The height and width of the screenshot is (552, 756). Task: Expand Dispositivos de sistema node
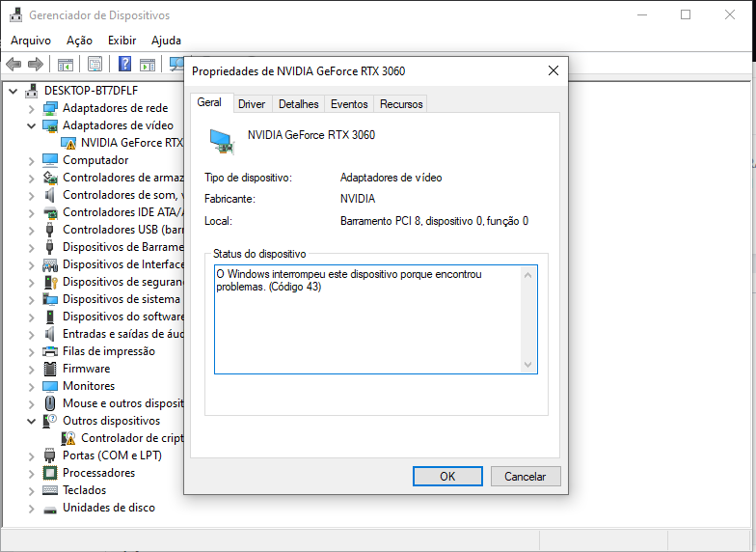click(32, 299)
